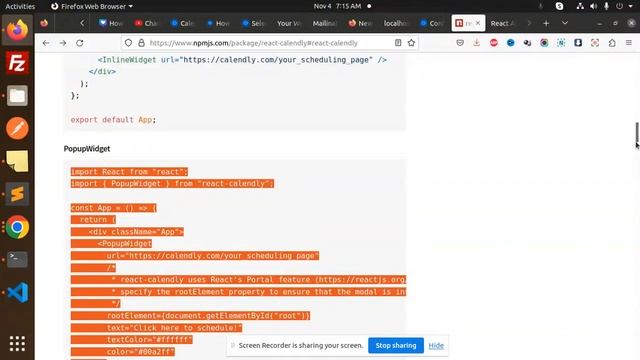The height and width of the screenshot is (360, 640).
Task: Open the red adblock extension icon
Action: pos(494,43)
